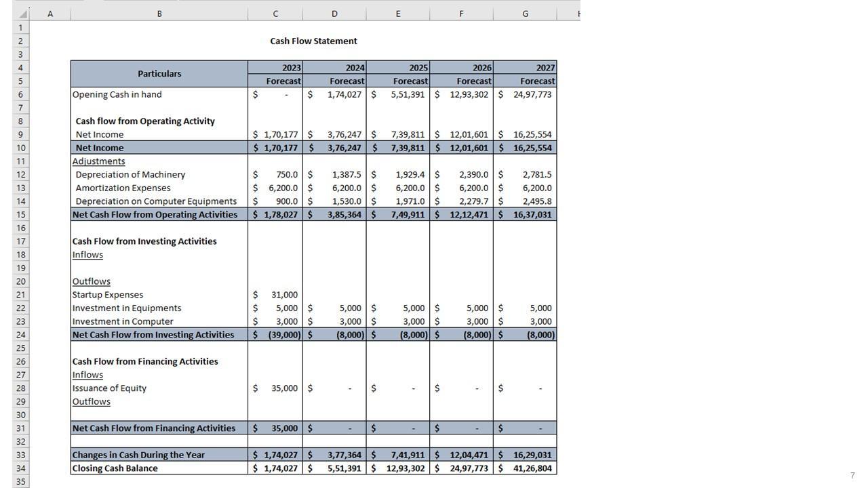Select the "2027" year header cell

point(525,67)
